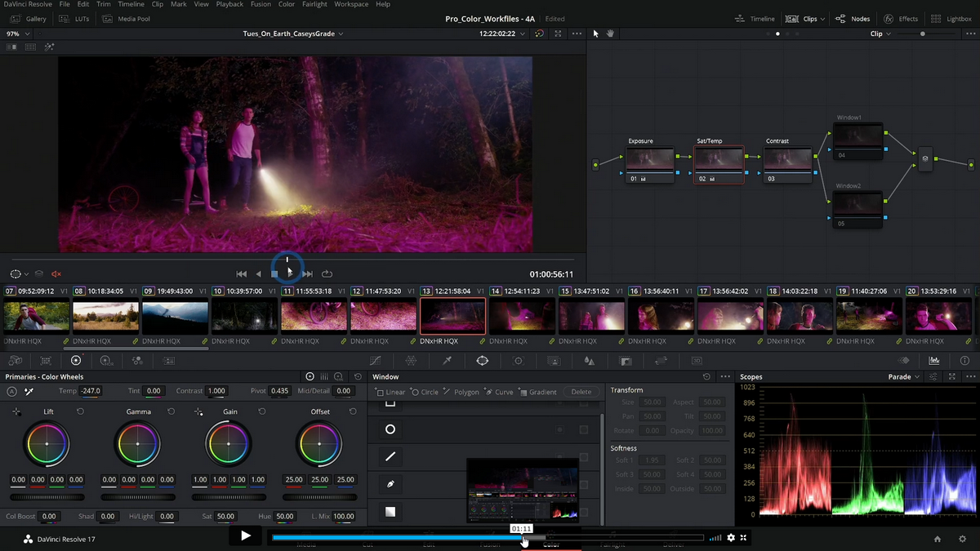
Task: Select the hand pan tool in node editor
Action: click(x=610, y=33)
